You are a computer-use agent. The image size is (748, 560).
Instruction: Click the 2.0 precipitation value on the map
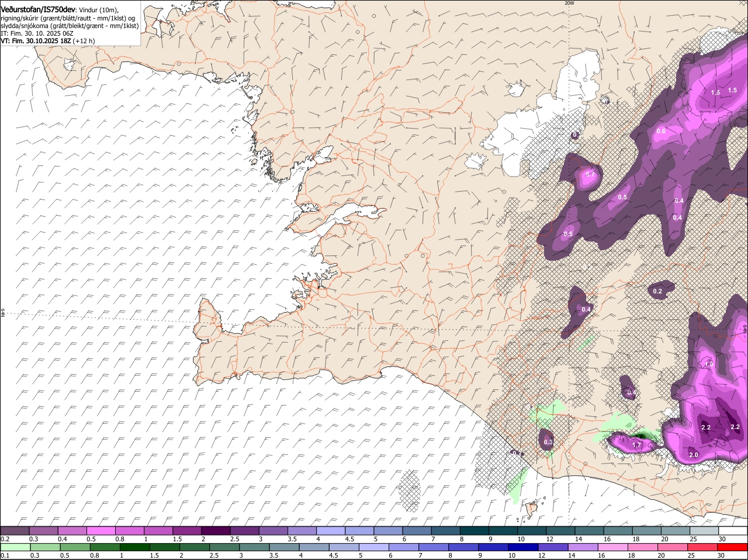(x=694, y=455)
